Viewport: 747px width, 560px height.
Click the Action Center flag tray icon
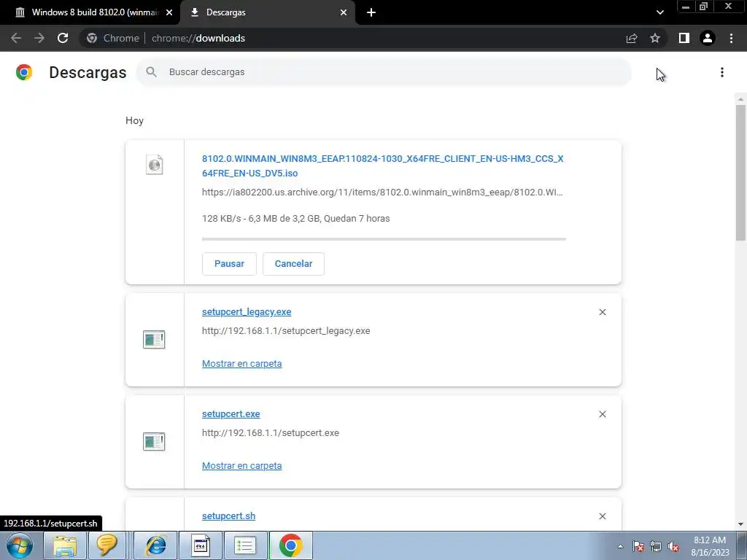pyautogui.click(x=638, y=546)
